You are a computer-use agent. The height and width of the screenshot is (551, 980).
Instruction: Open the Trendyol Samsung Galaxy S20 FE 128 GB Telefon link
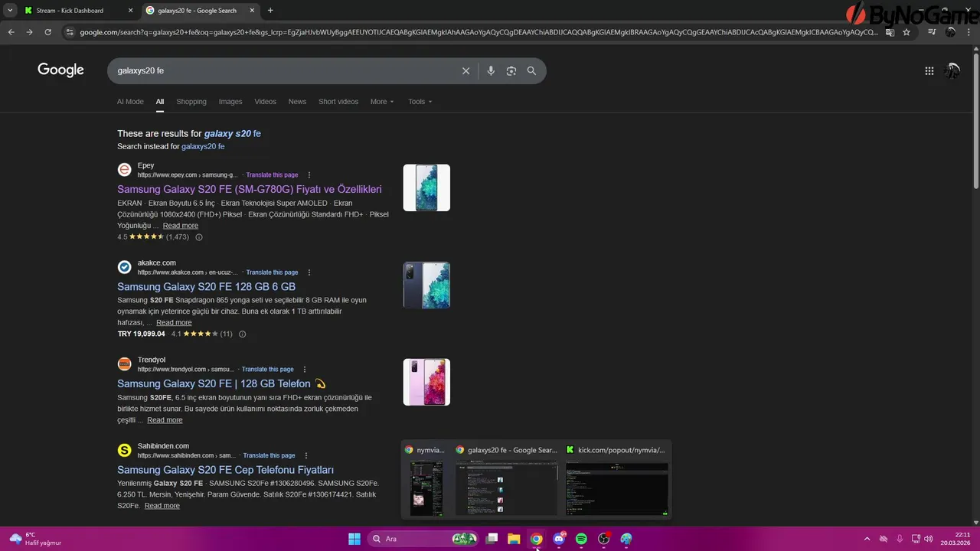tap(221, 384)
